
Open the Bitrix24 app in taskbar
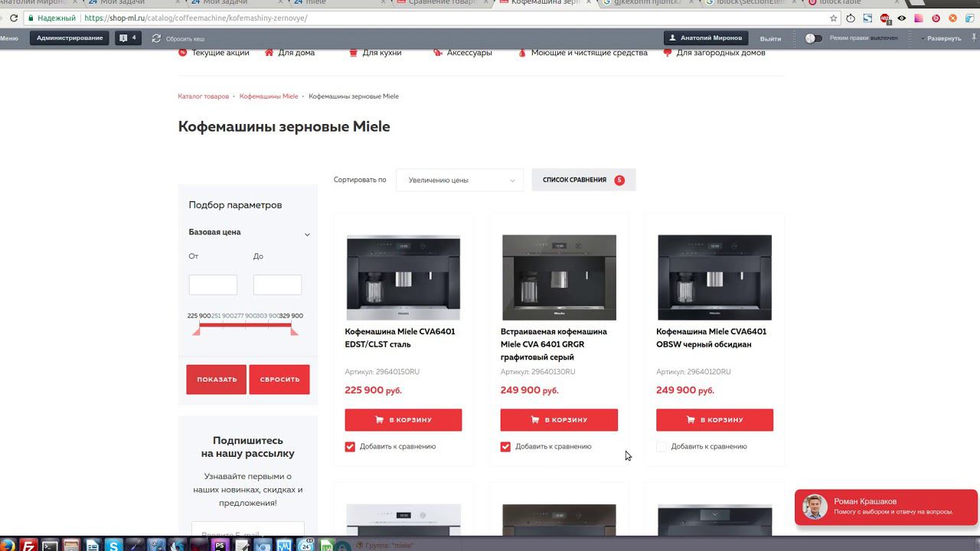click(305, 545)
